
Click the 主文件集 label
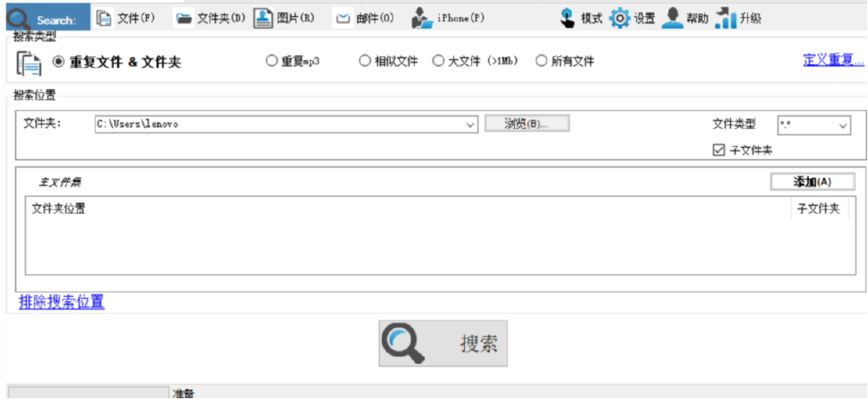(x=60, y=182)
